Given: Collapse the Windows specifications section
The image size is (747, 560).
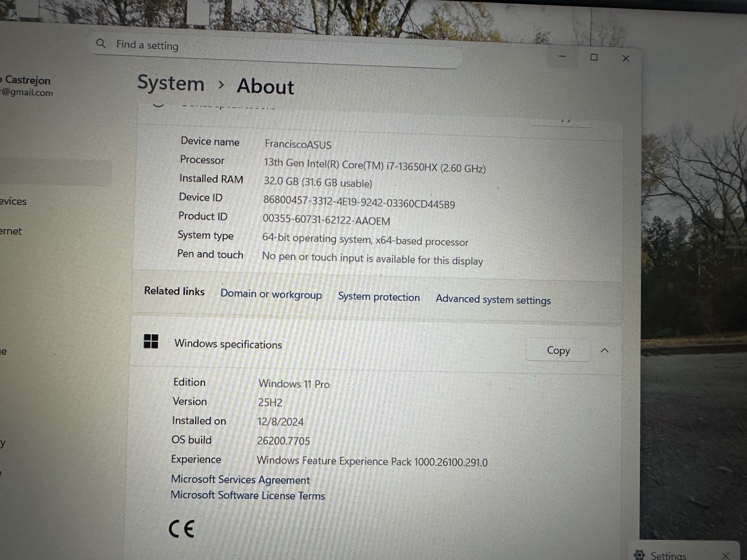Looking at the screenshot, I should point(605,350).
